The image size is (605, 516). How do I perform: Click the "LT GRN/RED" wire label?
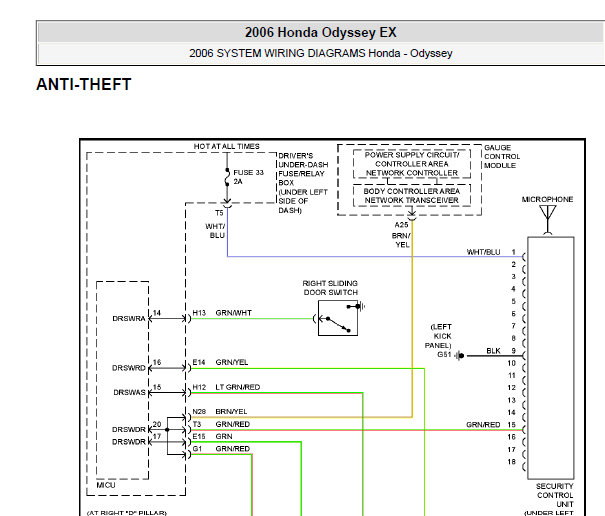238,387
